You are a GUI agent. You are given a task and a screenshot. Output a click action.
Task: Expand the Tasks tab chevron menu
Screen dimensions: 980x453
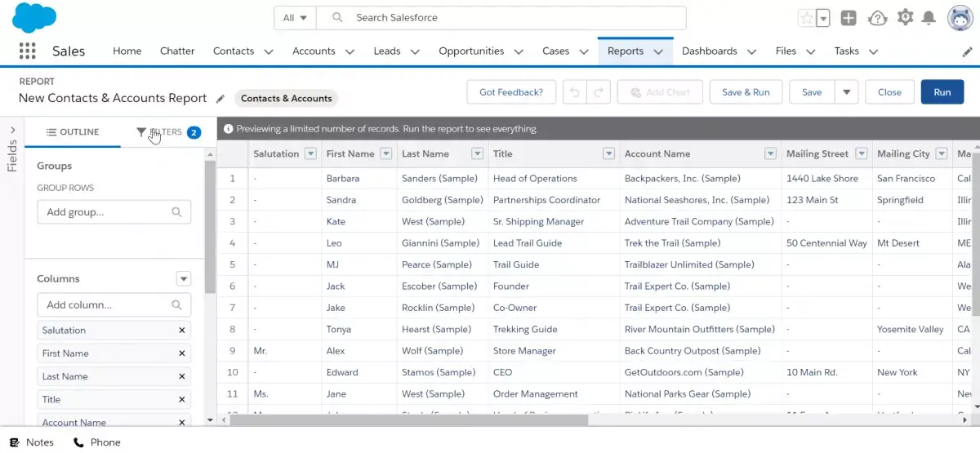click(873, 51)
